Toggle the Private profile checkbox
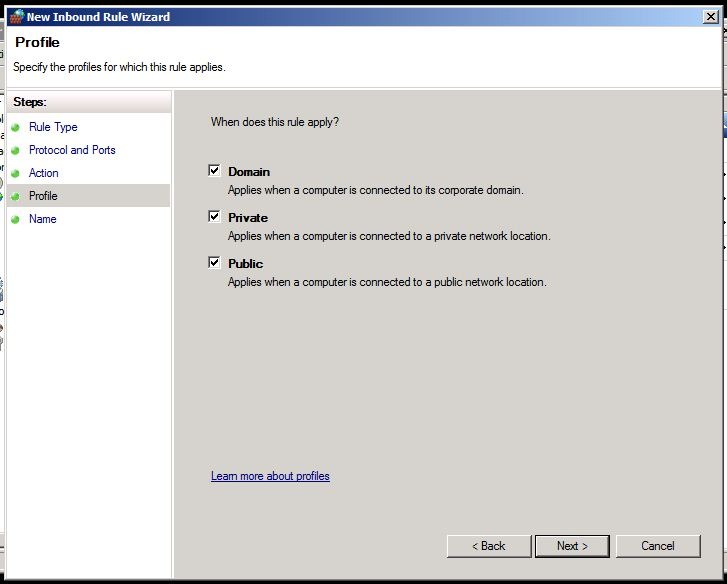The image size is (727, 584). 214,217
